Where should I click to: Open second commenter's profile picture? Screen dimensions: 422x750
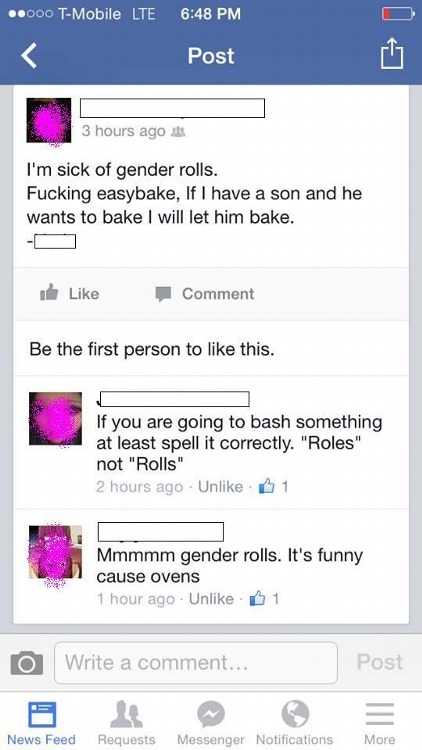[56, 552]
